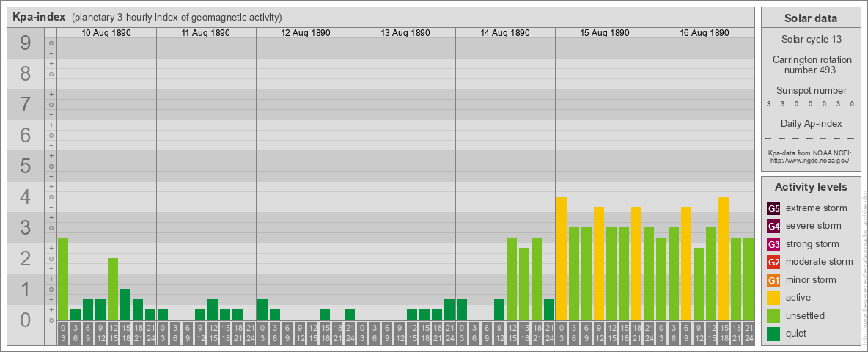Click the yellow 0-3h bar on 15 Aug

pyautogui.click(x=562, y=258)
